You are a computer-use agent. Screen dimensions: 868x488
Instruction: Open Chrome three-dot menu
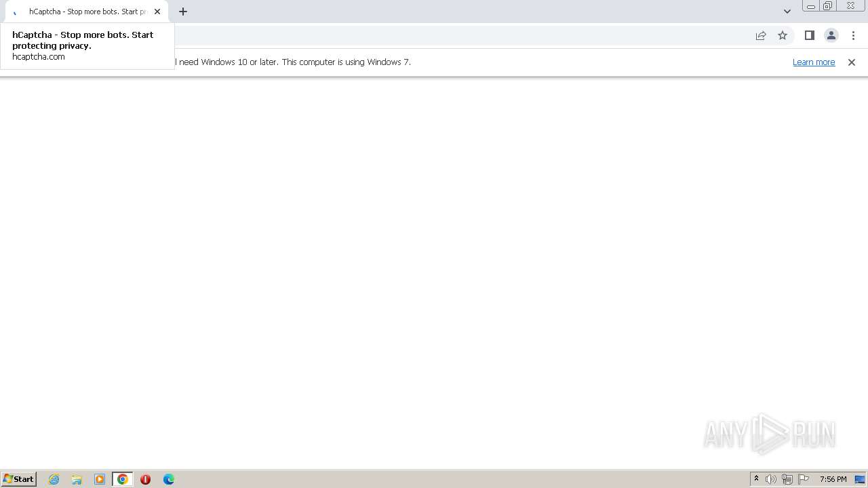tap(853, 35)
